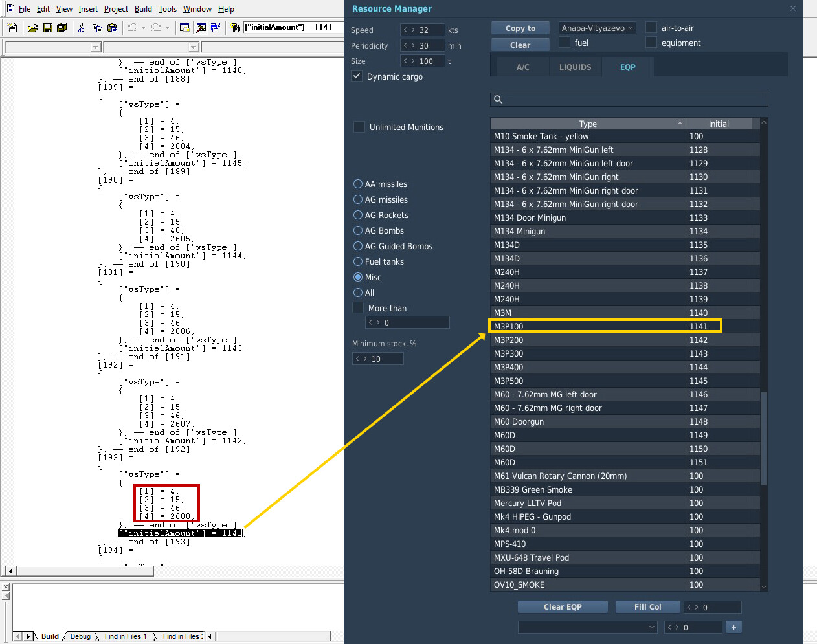
Task: Click the Minimum stock percent field
Action: coord(378,359)
